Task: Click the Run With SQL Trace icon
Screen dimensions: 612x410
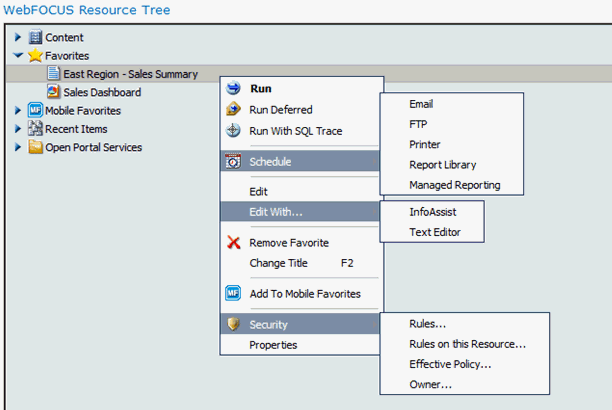Action: pos(233,130)
